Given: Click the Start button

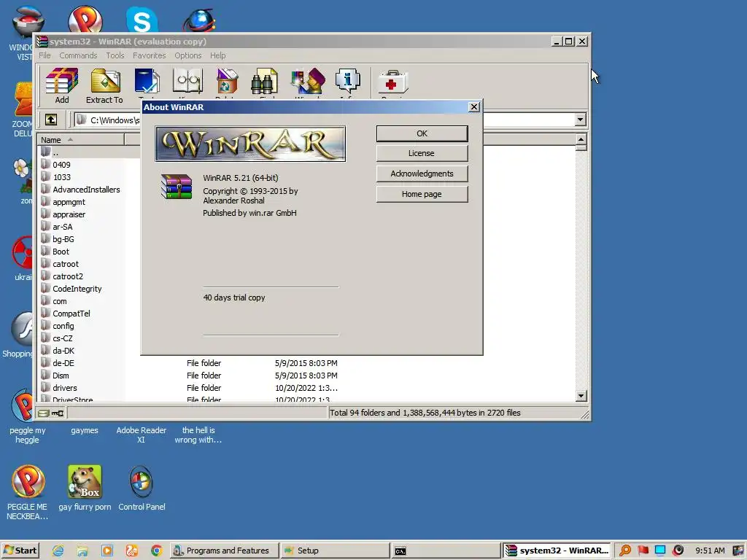Looking at the screenshot, I should point(20,551).
